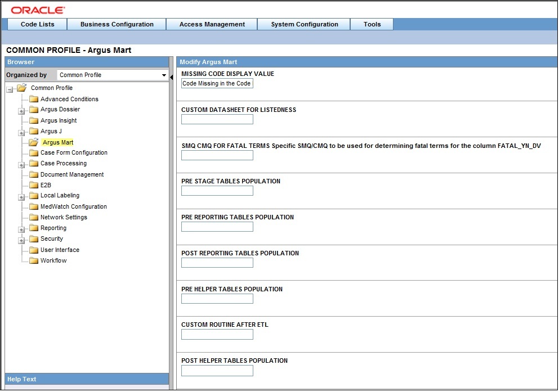Select the Workflow tree item

pos(53,260)
